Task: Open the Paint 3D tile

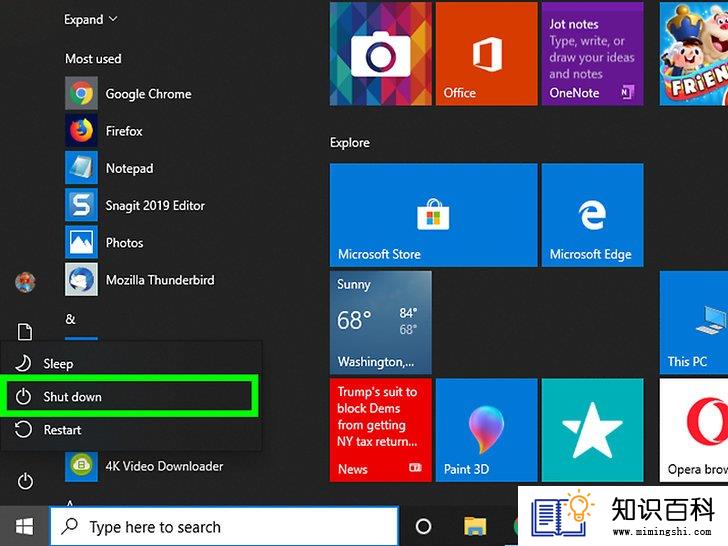Action: (486, 430)
